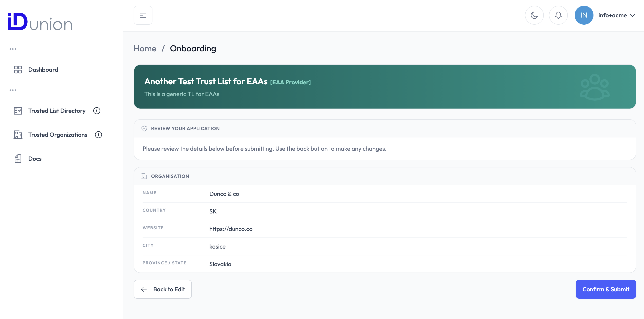Expand the upper ellipsis menu in sidebar
Image resolution: width=644 pixels, height=319 pixels.
click(13, 49)
